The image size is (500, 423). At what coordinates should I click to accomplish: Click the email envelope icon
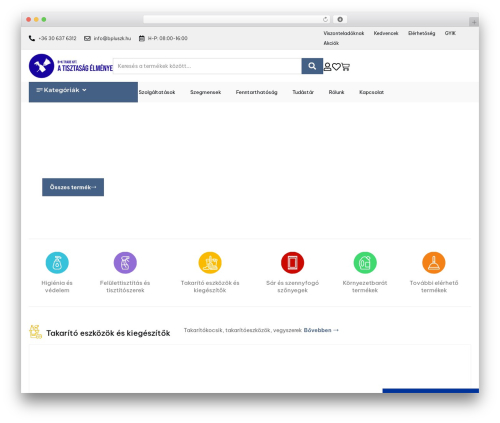(x=87, y=38)
